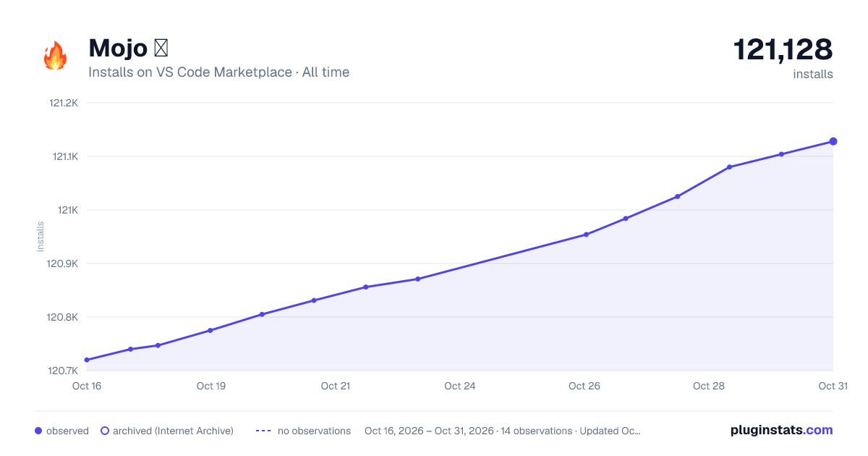
Task: Click the first data point at Oct 16
Action: pyautogui.click(x=87, y=360)
